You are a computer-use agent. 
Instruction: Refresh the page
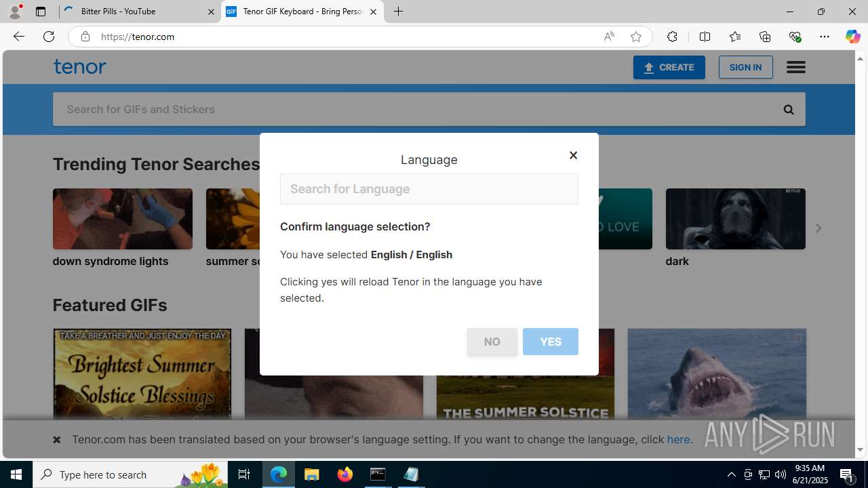(x=49, y=37)
